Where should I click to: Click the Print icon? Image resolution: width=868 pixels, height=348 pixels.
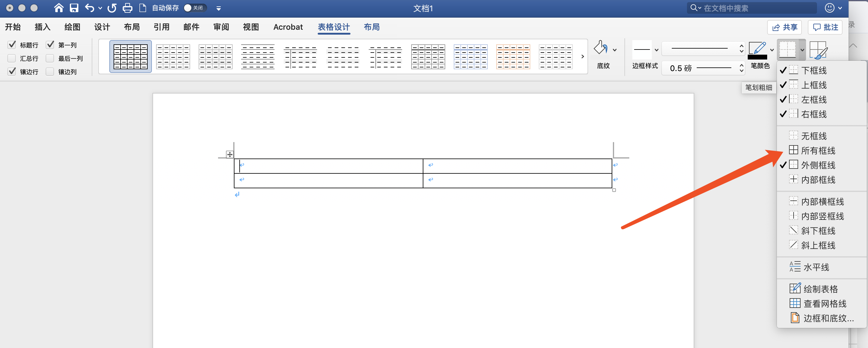tap(127, 8)
